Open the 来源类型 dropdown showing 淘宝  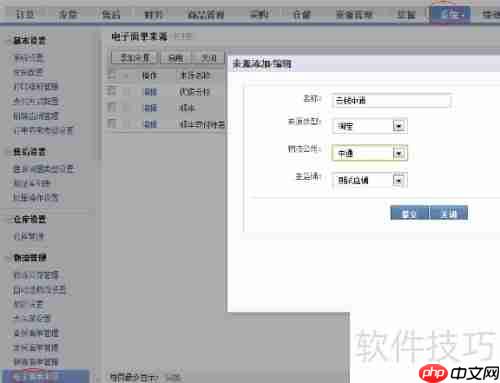tap(370, 126)
